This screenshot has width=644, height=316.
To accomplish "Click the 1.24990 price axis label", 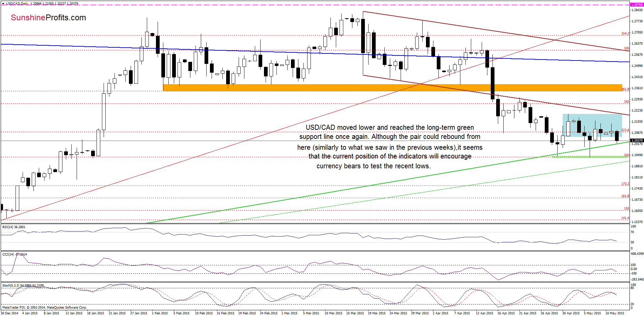I will point(637,66).
